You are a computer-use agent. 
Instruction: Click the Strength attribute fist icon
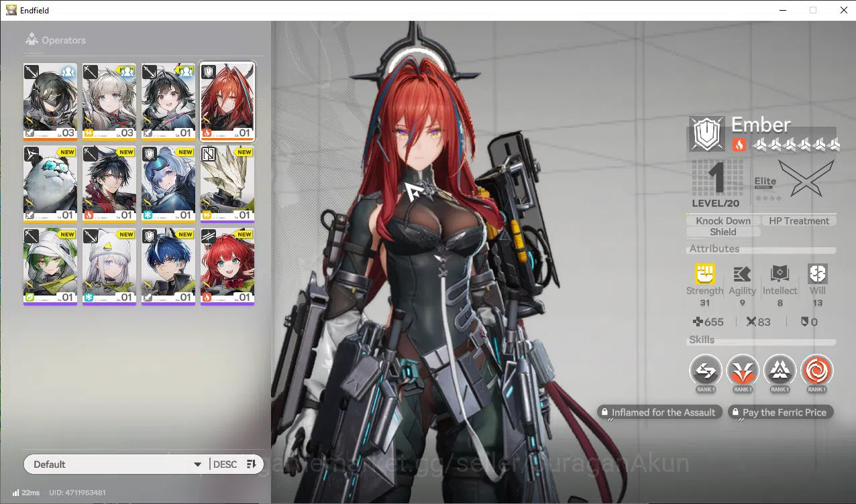(x=704, y=273)
